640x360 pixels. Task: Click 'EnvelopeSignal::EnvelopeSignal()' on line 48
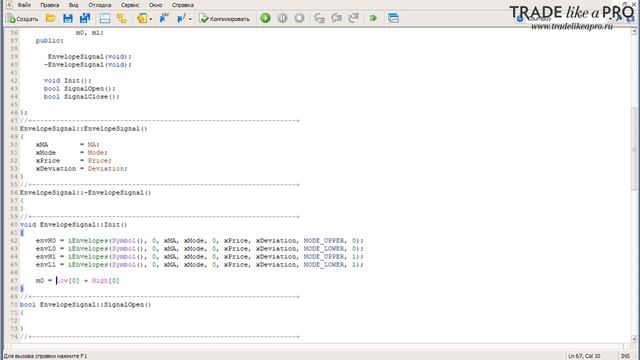[x=84, y=129]
